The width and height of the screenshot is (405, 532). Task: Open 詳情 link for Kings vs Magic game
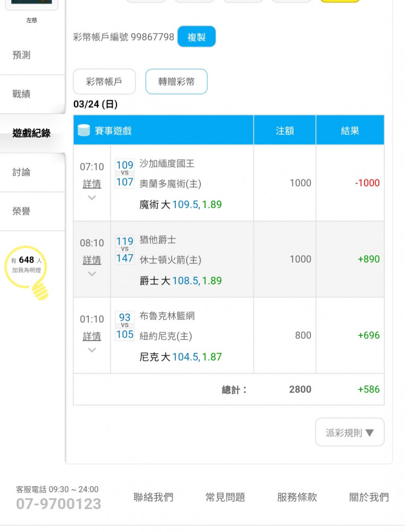[92, 184]
